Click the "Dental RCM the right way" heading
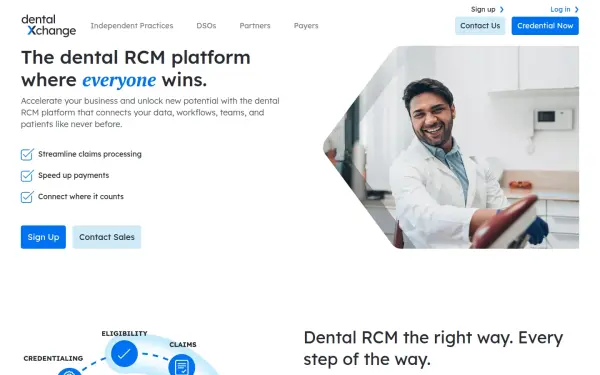This screenshot has height=375, width=600. tap(433, 348)
